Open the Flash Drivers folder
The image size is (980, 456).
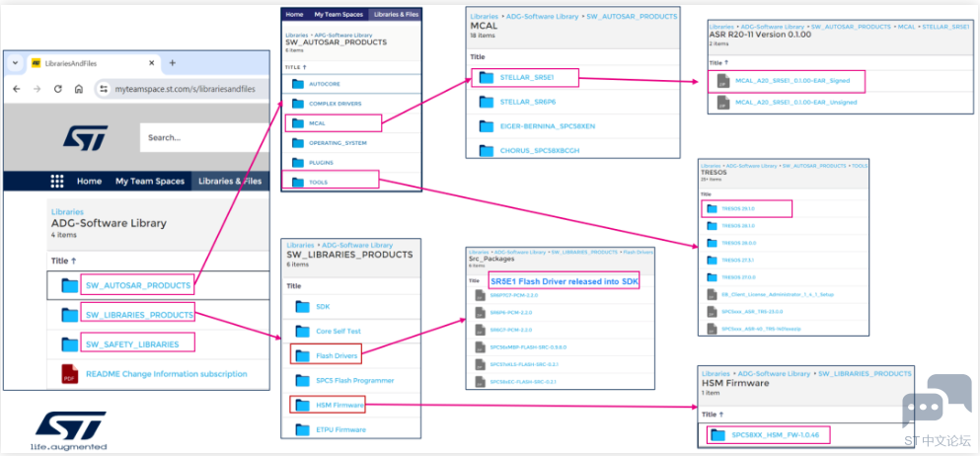337,356
